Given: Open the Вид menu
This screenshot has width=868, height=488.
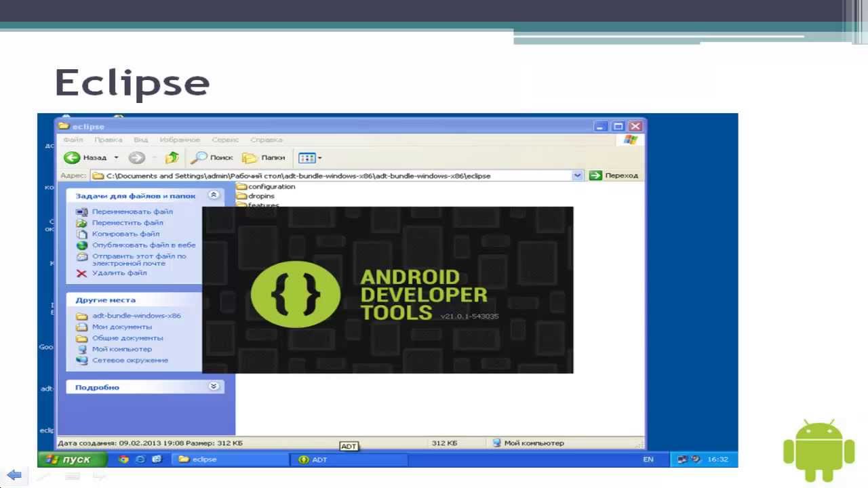Looking at the screenshot, I should pos(141,140).
